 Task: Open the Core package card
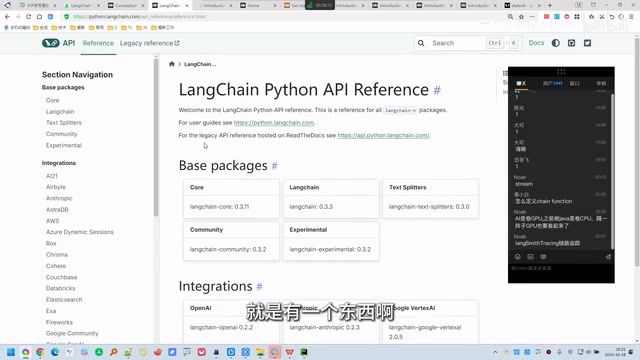coord(231,198)
